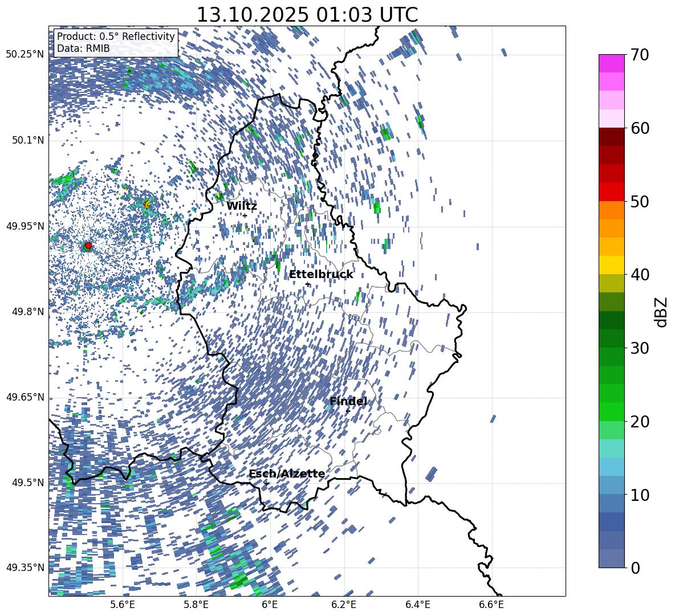Click the 6.6°E longitude tick label
Screen dimensions: 675x616
[x=491, y=605]
